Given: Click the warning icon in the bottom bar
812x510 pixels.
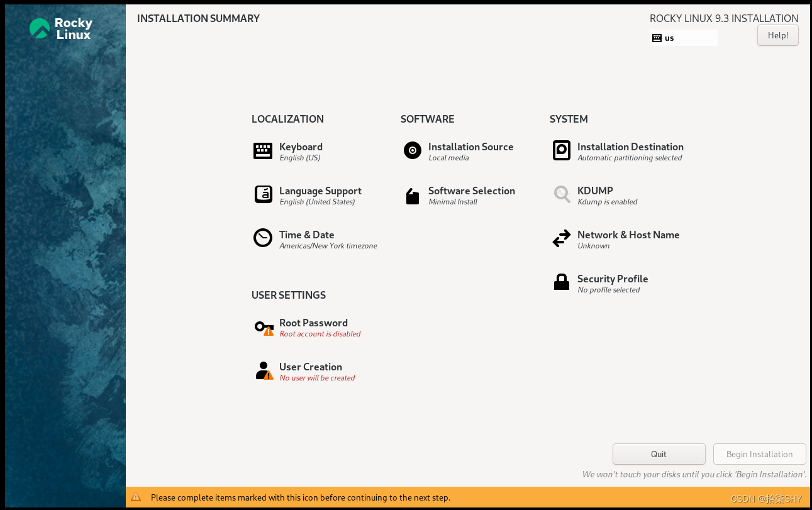Looking at the screenshot, I should click(136, 497).
